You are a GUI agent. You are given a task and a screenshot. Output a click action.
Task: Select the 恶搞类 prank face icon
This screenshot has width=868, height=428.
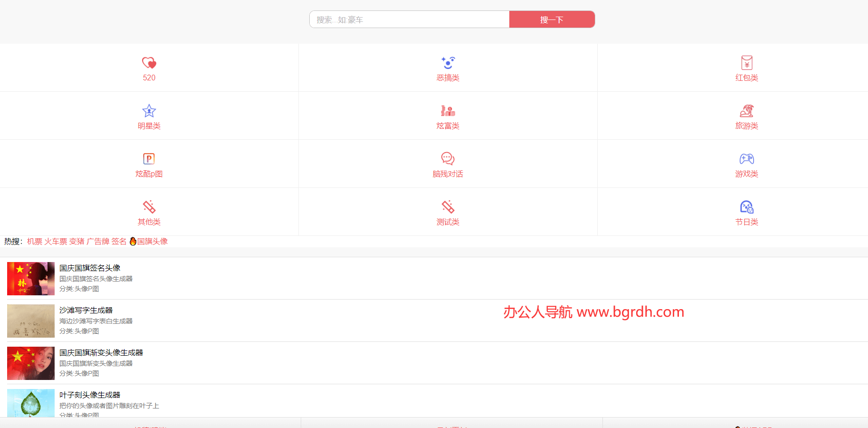click(448, 63)
